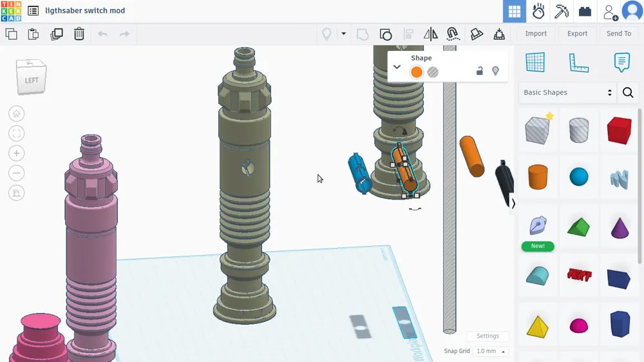
Task: Click the Import button
Action: pyautogui.click(x=536, y=33)
